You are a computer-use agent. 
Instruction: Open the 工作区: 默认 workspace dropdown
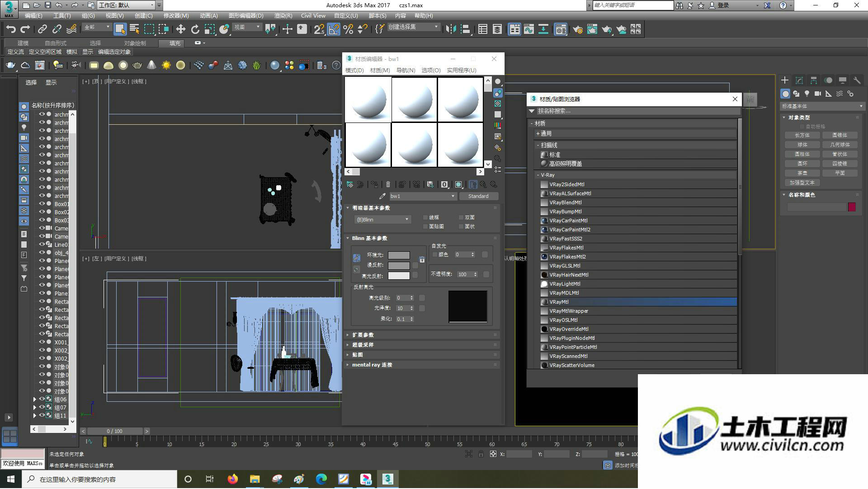coord(126,5)
